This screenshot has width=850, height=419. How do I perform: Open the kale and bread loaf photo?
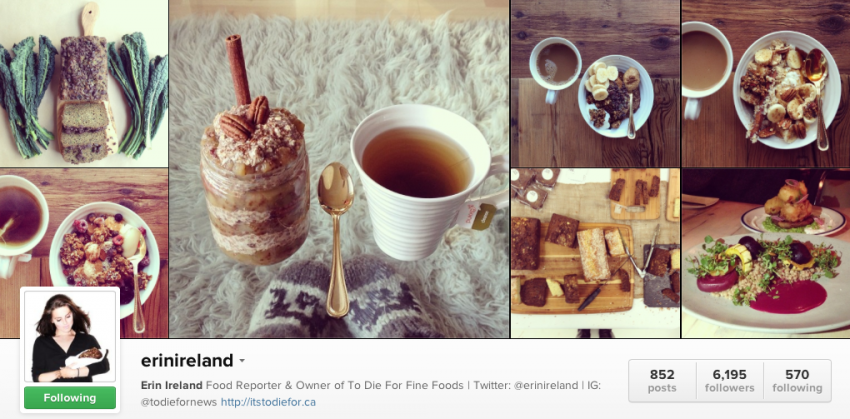(x=83, y=83)
